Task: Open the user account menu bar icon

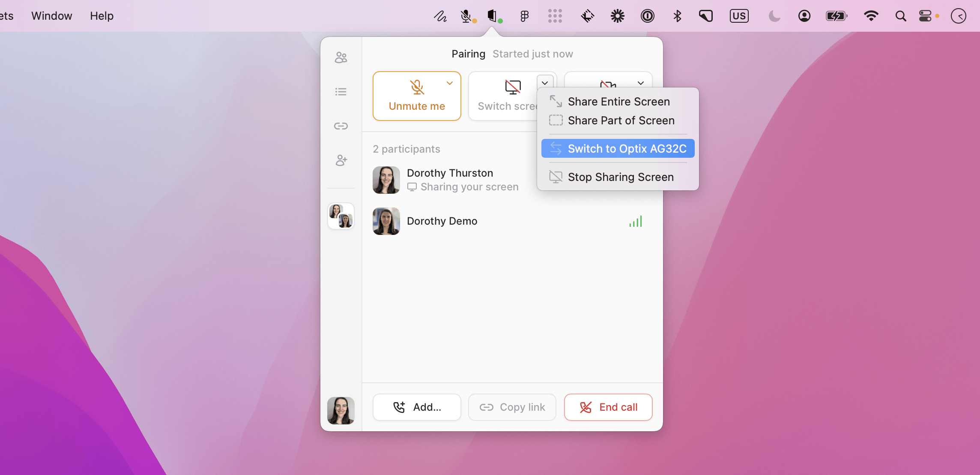Action: coord(804,16)
